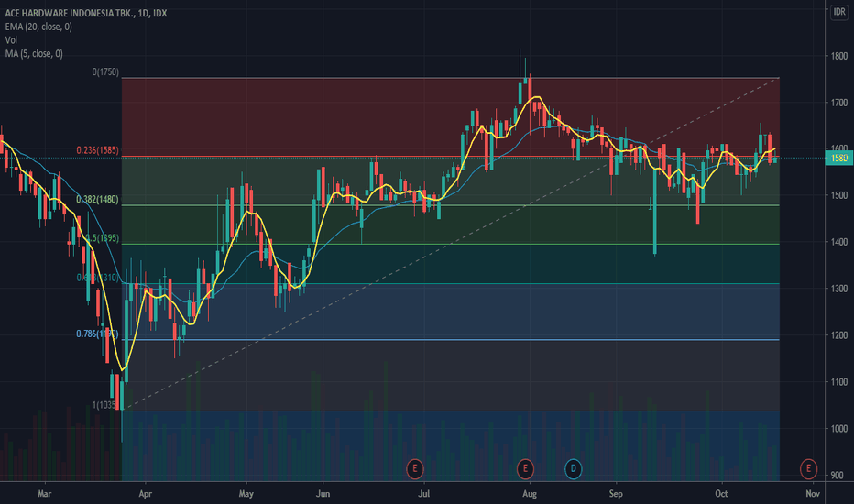This screenshot has height=504, width=854.
Task: Click the Mar date axis label
Action: click(45, 494)
